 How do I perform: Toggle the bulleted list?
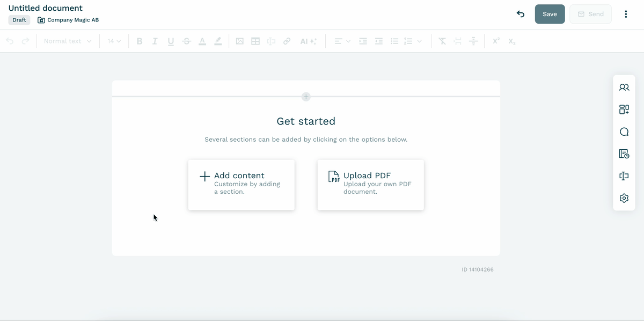tap(394, 41)
